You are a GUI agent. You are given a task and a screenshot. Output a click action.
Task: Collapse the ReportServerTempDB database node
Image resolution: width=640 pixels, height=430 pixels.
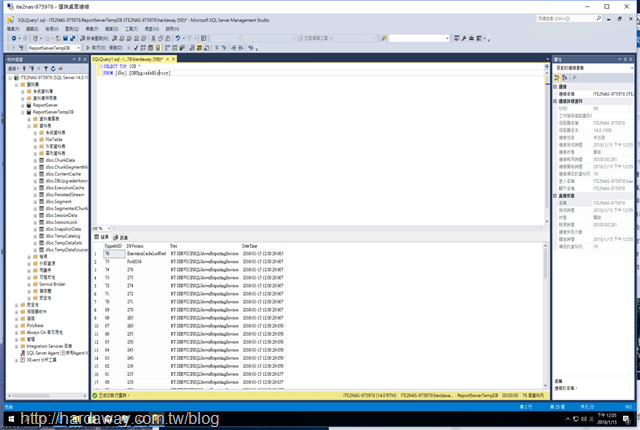click(23, 112)
